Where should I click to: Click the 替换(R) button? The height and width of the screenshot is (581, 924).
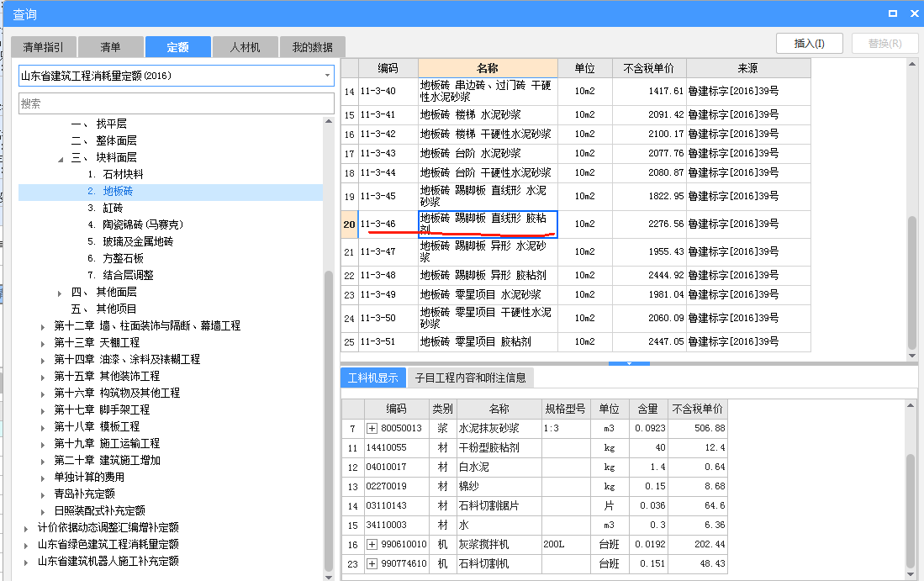[x=884, y=44]
